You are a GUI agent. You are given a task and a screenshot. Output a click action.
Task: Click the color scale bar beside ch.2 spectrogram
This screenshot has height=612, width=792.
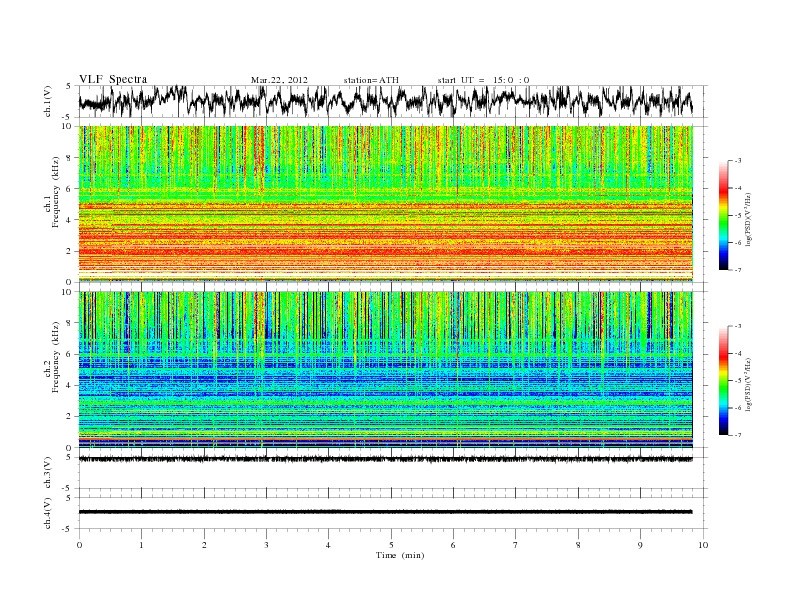click(723, 380)
